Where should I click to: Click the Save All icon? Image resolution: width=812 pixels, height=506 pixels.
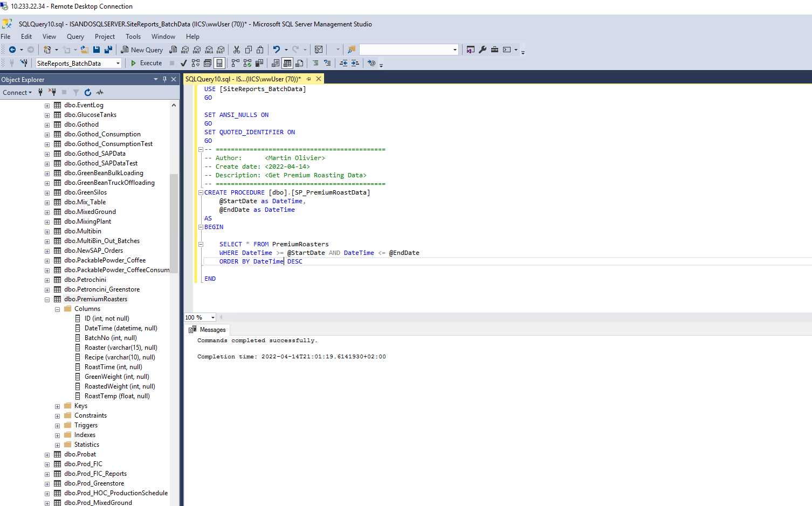(108, 50)
